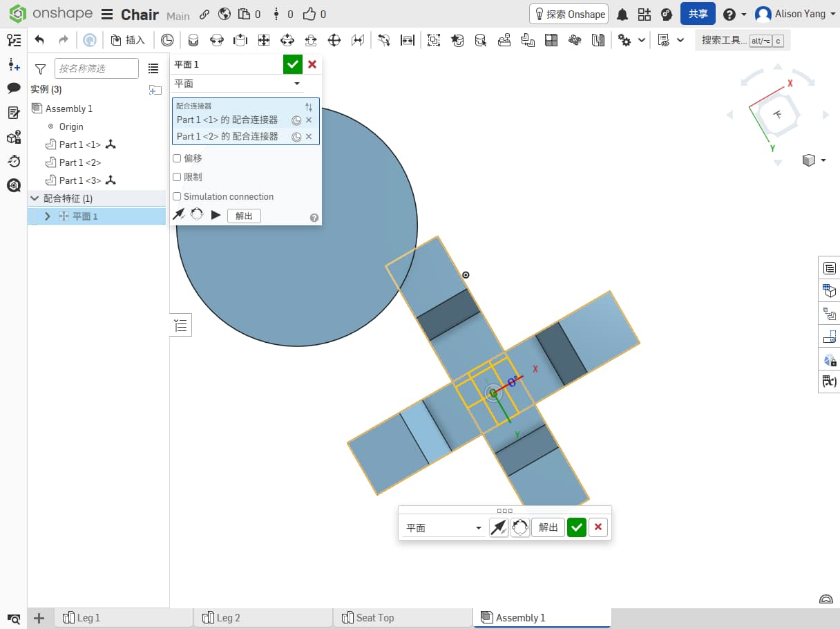Image resolution: width=840 pixels, height=629 pixels.
Task: Cancel with red X in floating toolbar
Action: [x=598, y=528]
